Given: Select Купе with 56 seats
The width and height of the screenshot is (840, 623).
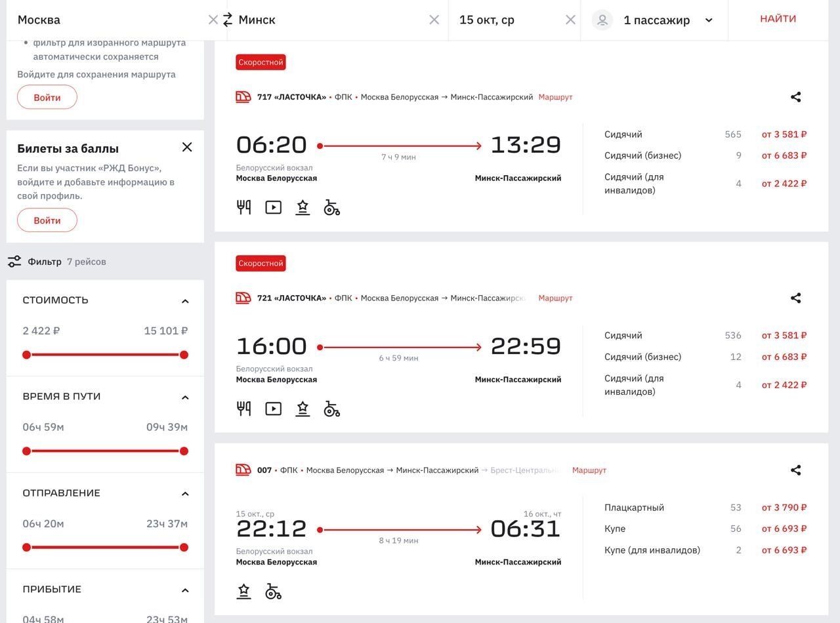Looking at the screenshot, I should (705, 529).
